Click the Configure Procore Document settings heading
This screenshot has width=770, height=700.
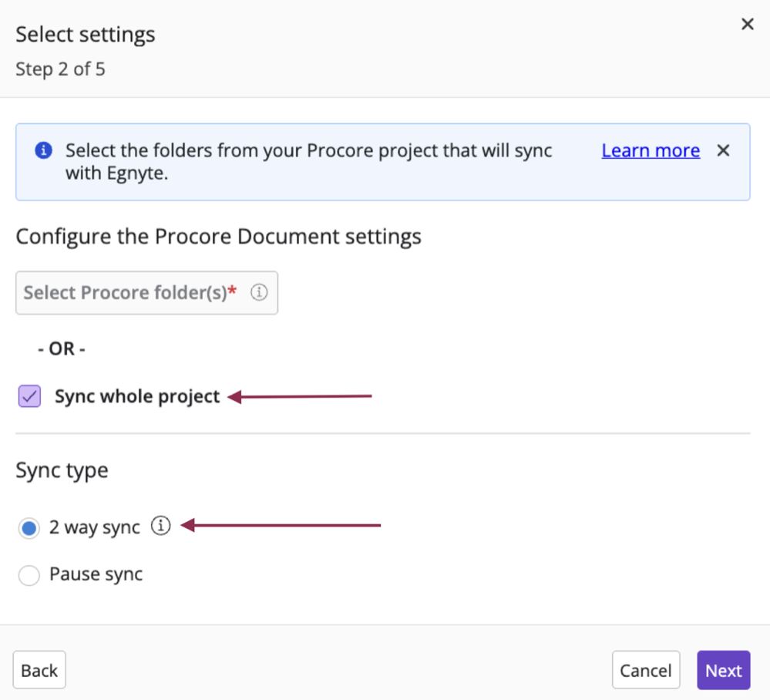(218, 236)
